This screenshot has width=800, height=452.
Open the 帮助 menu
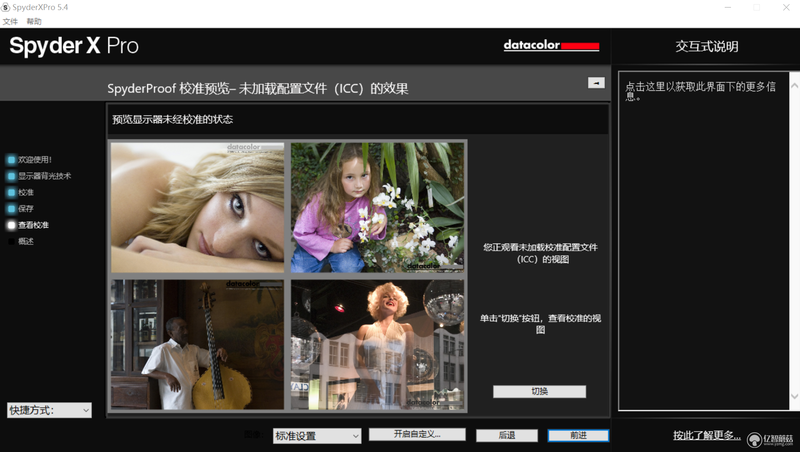[x=34, y=21]
